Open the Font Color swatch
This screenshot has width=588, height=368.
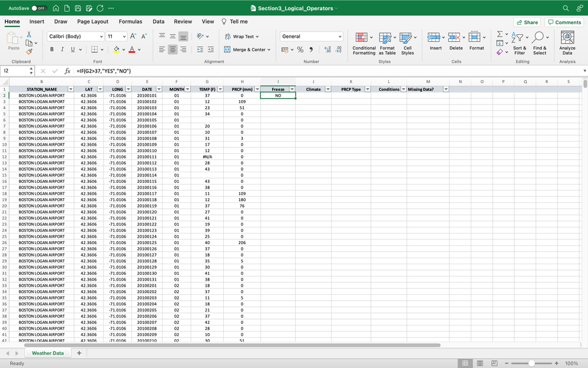133,50
